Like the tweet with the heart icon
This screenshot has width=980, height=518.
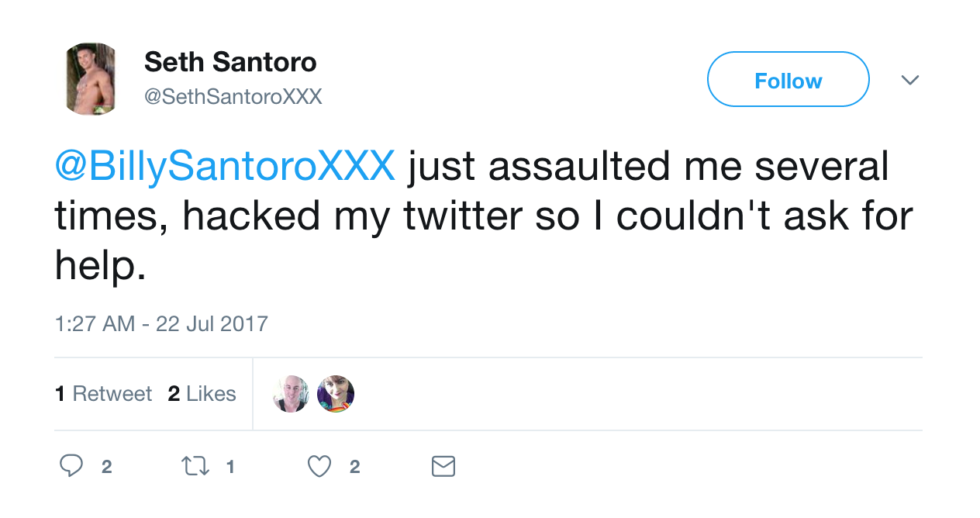[x=319, y=466]
